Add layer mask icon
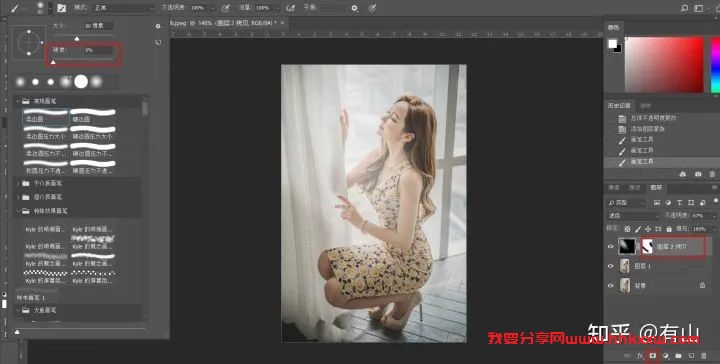The image size is (720, 364). tap(652, 356)
